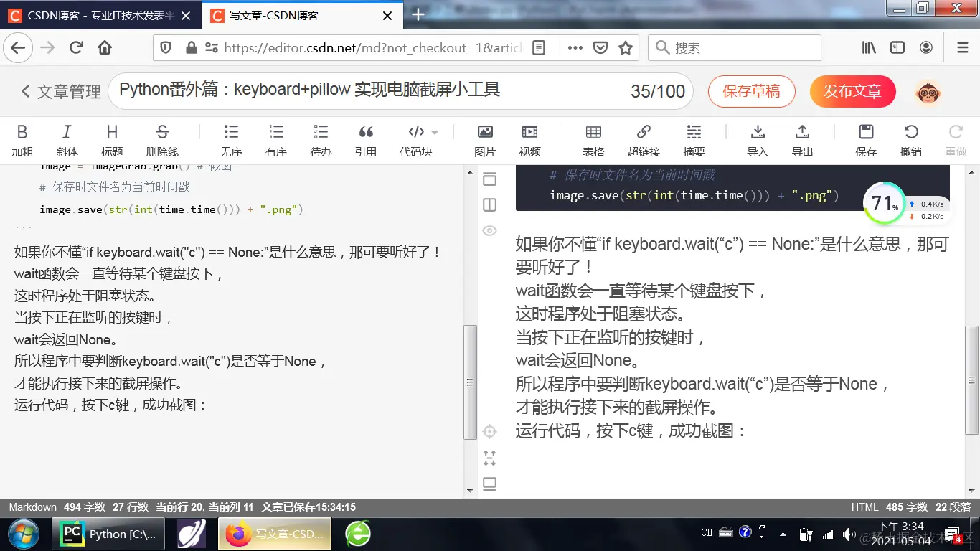Viewport: 980px width, 551px height.
Task: Toggle synchronized scrolling target icon
Action: point(490,431)
